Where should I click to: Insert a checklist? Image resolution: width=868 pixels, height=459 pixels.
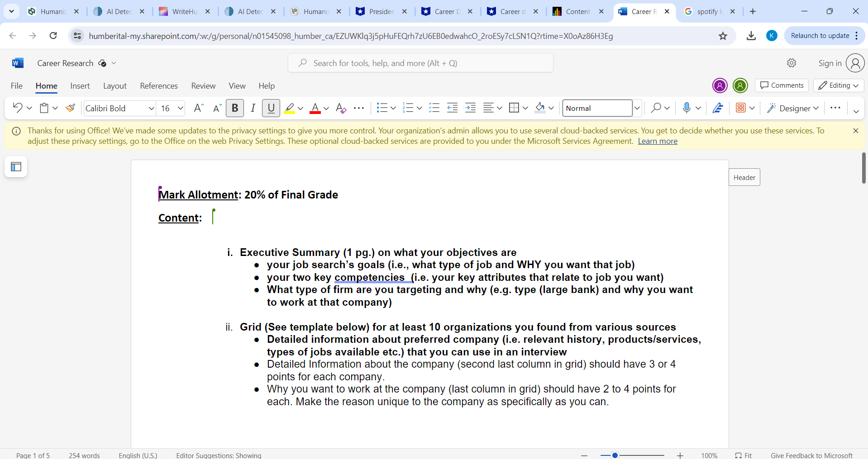pos(434,108)
